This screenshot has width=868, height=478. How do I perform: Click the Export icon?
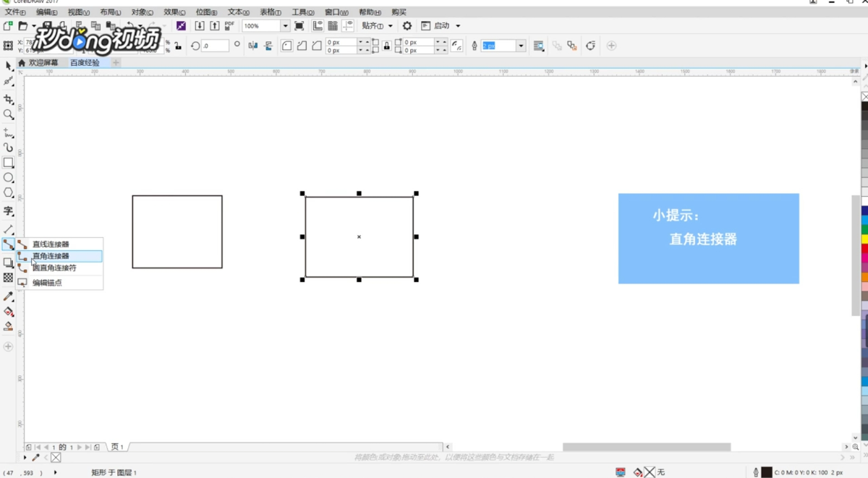point(215,26)
